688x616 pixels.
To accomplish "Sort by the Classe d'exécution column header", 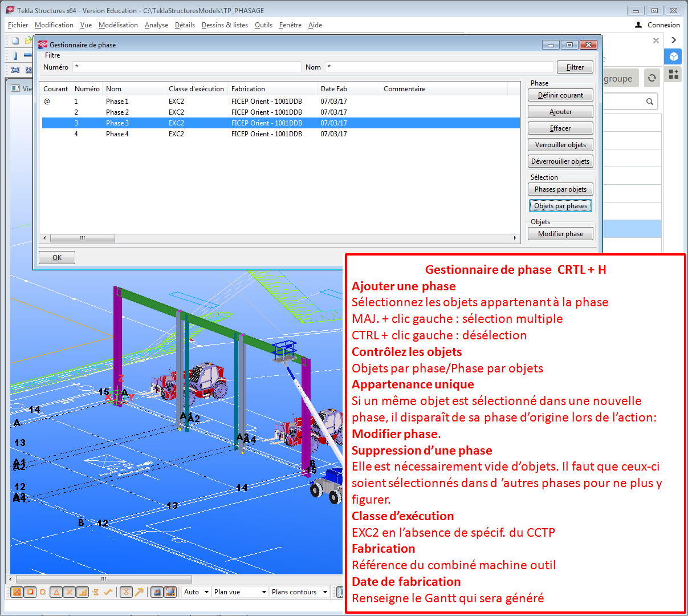I will (197, 89).
